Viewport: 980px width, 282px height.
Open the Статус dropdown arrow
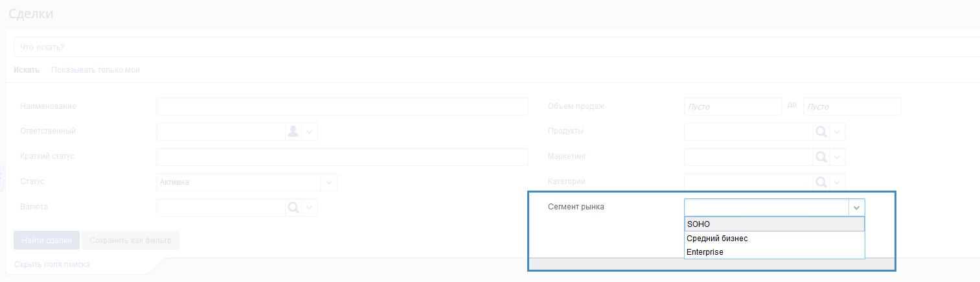click(329, 182)
